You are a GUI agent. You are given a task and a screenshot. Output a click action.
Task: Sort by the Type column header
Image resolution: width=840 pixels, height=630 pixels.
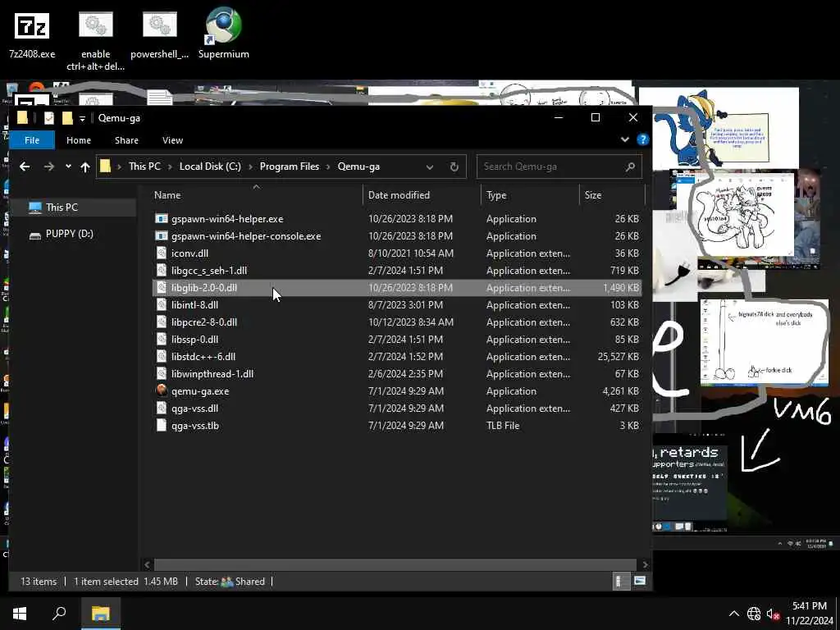pyautogui.click(x=531, y=195)
